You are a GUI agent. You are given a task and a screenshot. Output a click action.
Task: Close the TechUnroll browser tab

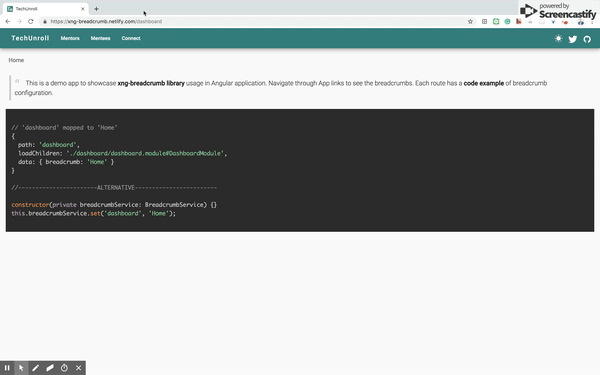click(x=83, y=9)
